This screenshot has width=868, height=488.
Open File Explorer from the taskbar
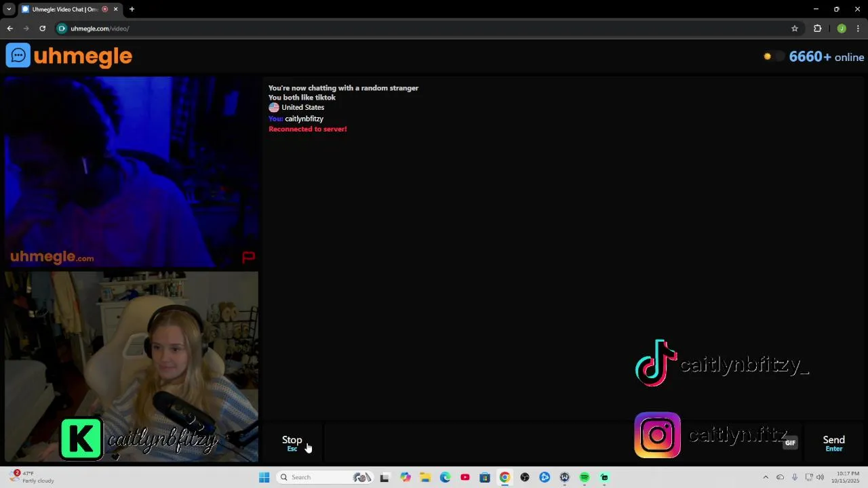coord(425,477)
